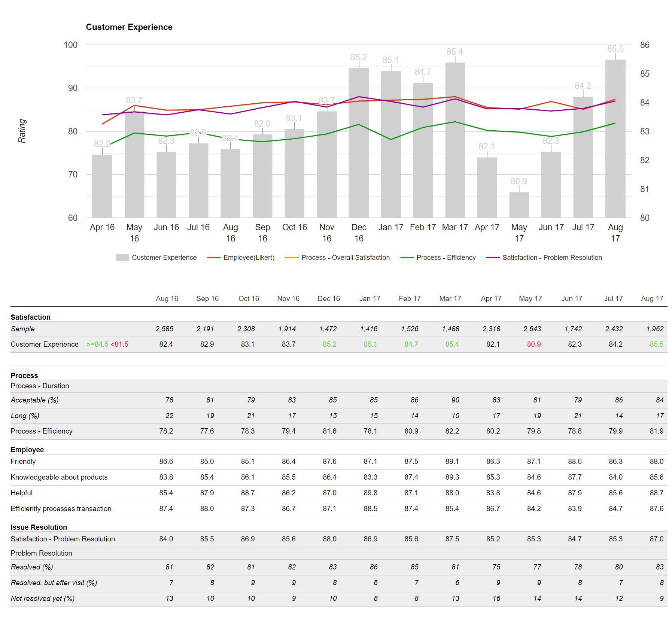This screenshot has height=617, width=672.
Task: Select the Feb 17 bar labeled 84.7
Action: [x=423, y=150]
